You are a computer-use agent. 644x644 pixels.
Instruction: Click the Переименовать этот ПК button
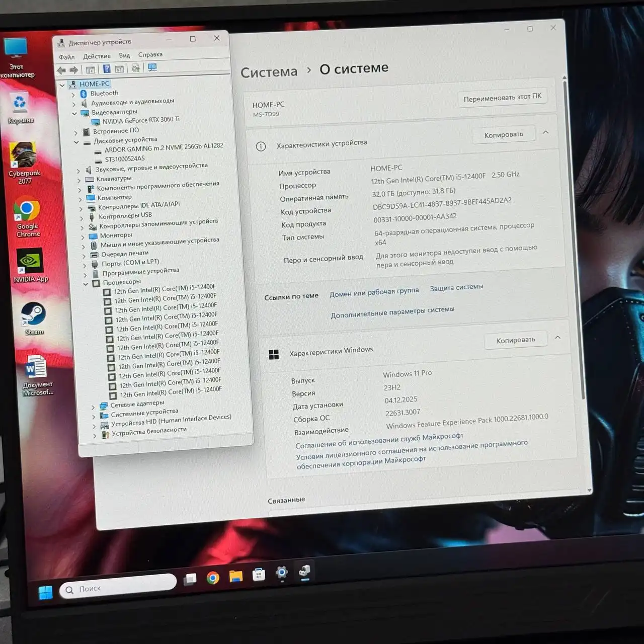tap(502, 97)
